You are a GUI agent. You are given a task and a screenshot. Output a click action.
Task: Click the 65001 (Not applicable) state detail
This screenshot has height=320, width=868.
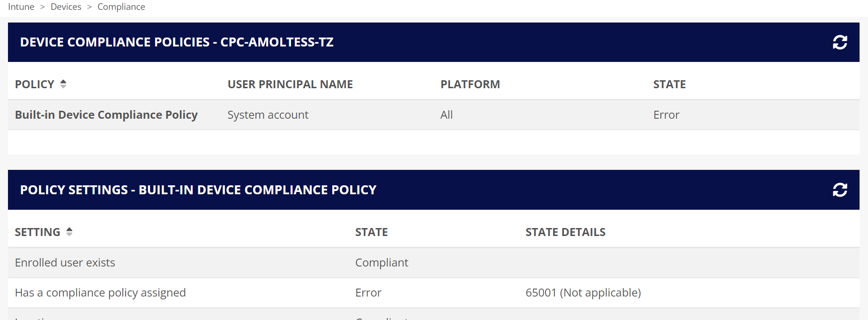583,293
